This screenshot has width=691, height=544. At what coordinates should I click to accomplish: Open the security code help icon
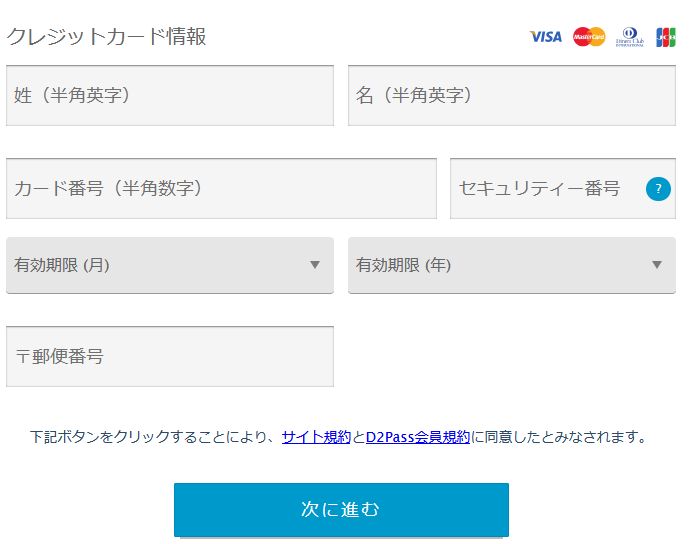tap(658, 188)
